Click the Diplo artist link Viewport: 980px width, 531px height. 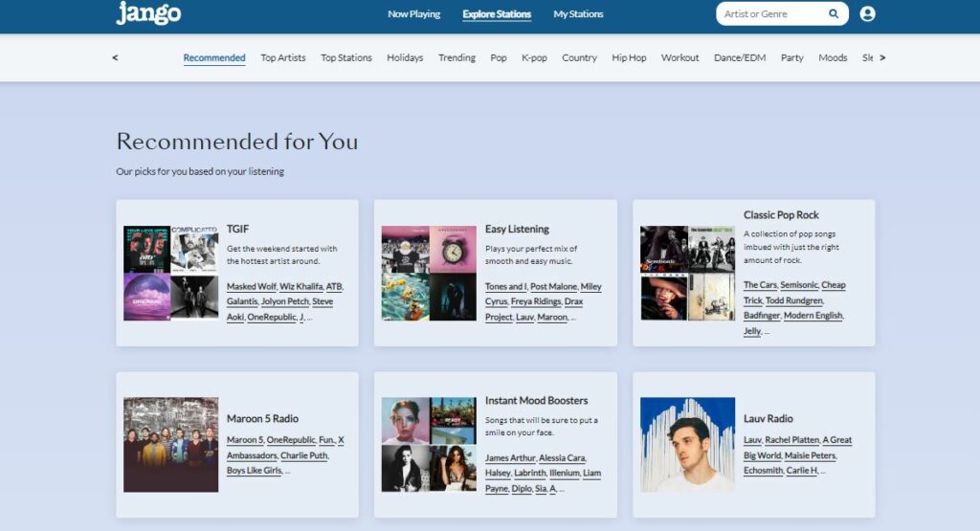[522, 489]
